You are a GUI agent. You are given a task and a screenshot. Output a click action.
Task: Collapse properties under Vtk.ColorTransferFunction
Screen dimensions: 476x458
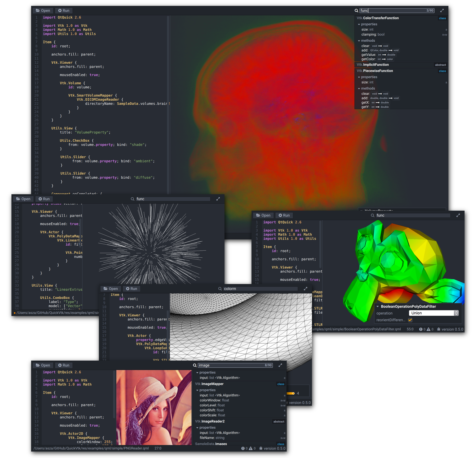point(359,24)
